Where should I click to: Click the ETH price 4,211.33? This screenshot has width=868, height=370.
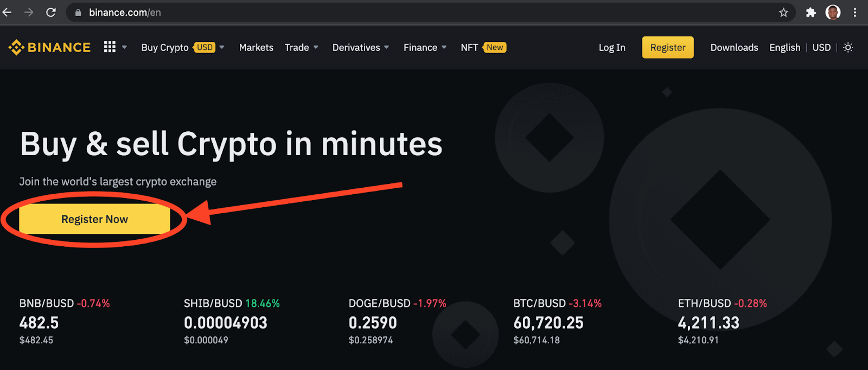coord(709,323)
